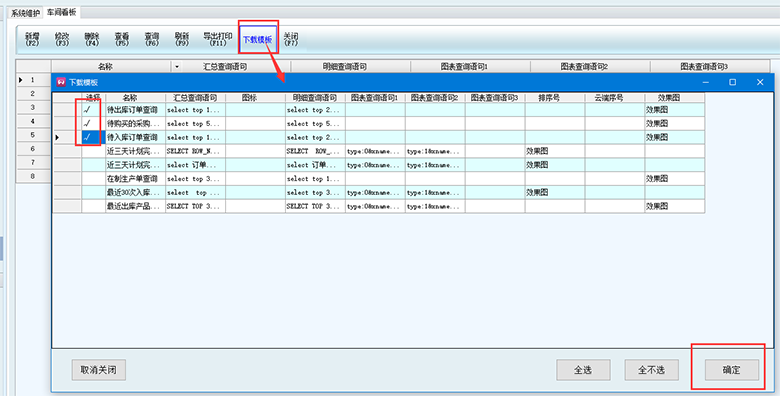Click the 删除 (F4) toolbar button
The width and height of the screenshot is (780, 396).
pyautogui.click(x=92, y=39)
